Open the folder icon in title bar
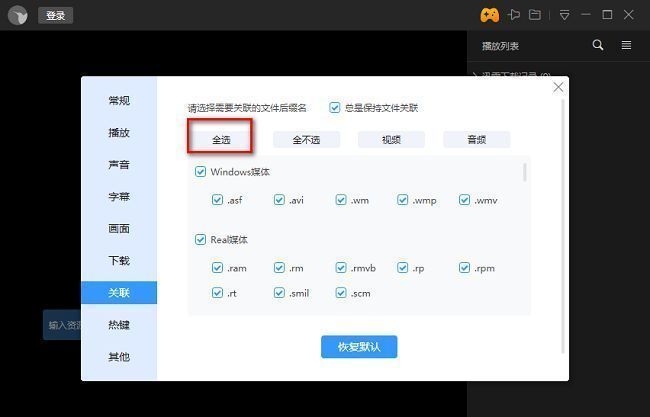Screen dimensions: 650x417 (x=535, y=15)
